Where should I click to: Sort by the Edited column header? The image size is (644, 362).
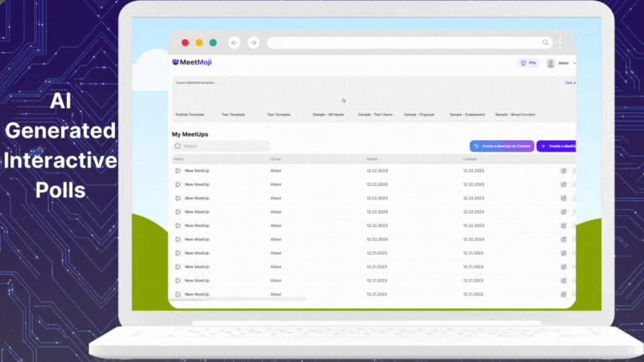coord(372,159)
